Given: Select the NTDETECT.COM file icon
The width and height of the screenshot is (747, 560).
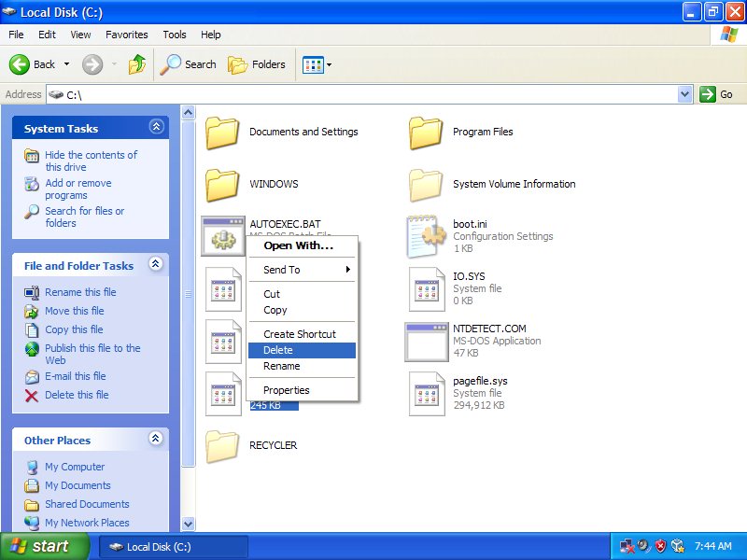Looking at the screenshot, I should coord(427,342).
